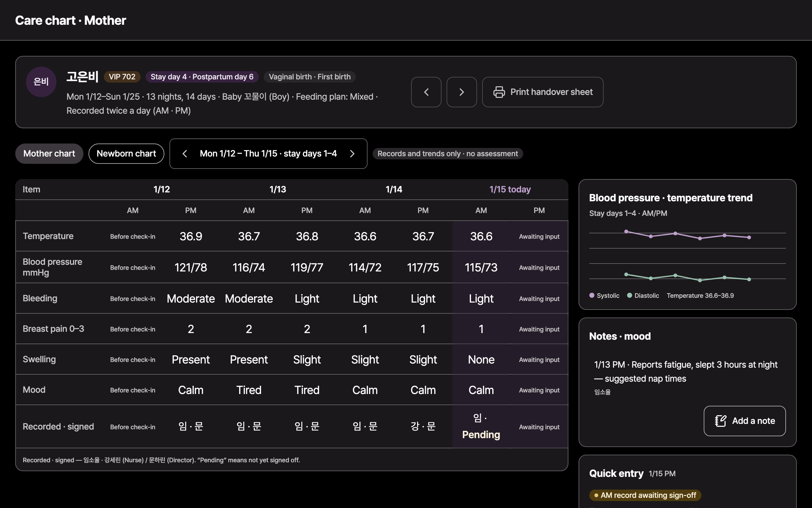Click the Diastolic legend dot
This screenshot has width=812, height=508.
(x=630, y=295)
